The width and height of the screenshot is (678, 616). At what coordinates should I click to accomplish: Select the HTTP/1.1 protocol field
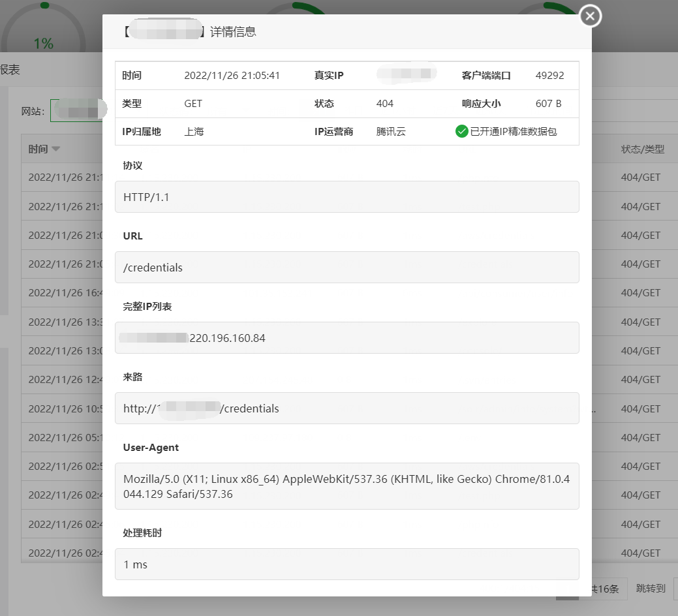pos(346,196)
